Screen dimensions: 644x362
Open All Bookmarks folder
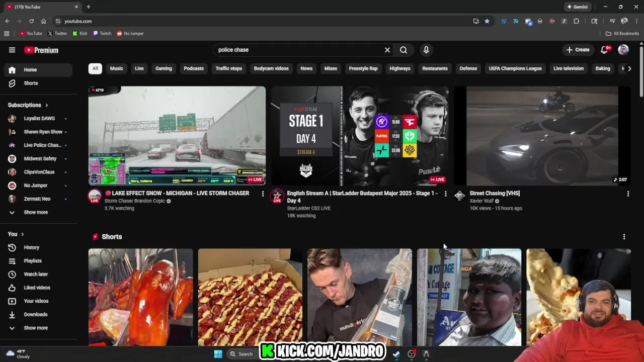tap(622, 33)
